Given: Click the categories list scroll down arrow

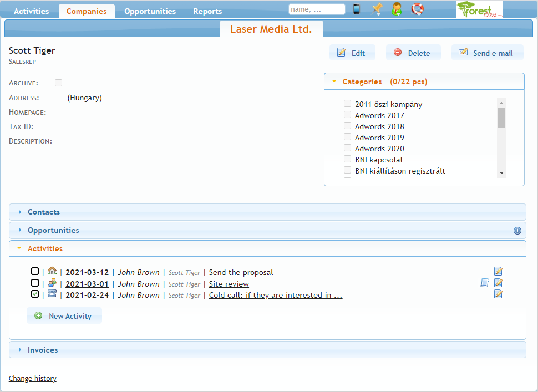Looking at the screenshot, I should coord(501,173).
